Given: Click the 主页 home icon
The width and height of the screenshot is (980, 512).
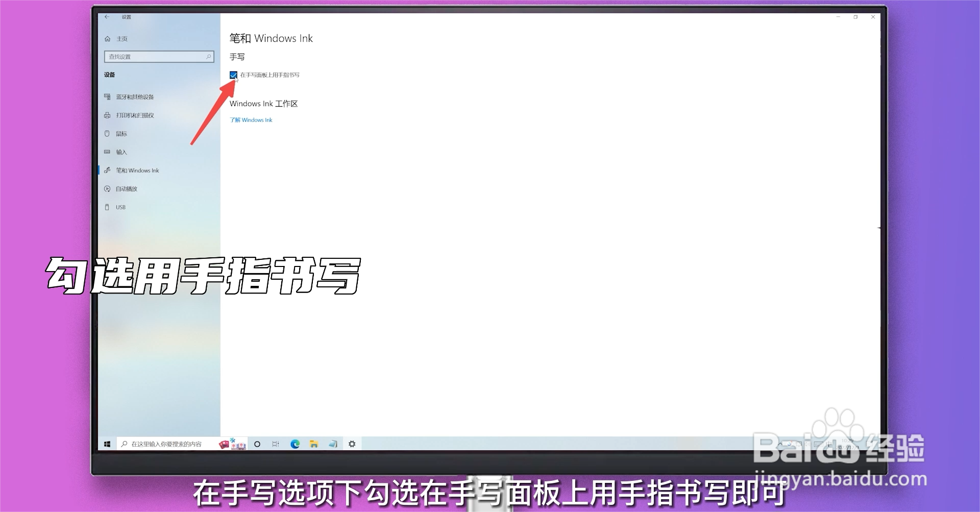Looking at the screenshot, I should coord(108,38).
